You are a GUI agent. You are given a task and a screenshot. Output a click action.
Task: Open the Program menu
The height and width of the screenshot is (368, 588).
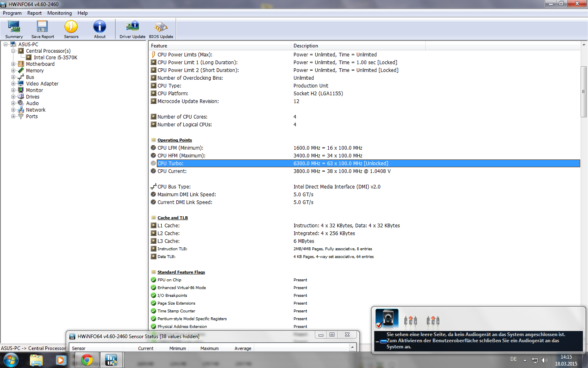[12, 13]
